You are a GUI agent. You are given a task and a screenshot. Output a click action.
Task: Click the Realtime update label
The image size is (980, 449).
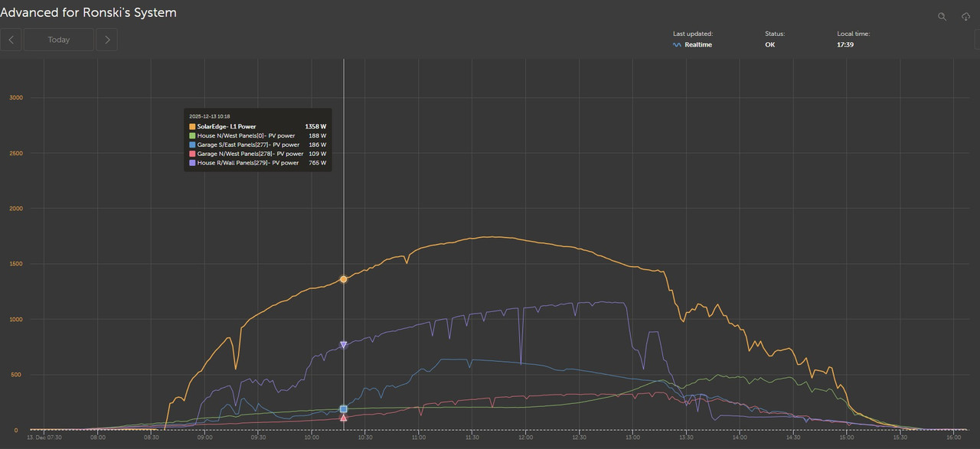pyautogui.click(x=698, y=45)
